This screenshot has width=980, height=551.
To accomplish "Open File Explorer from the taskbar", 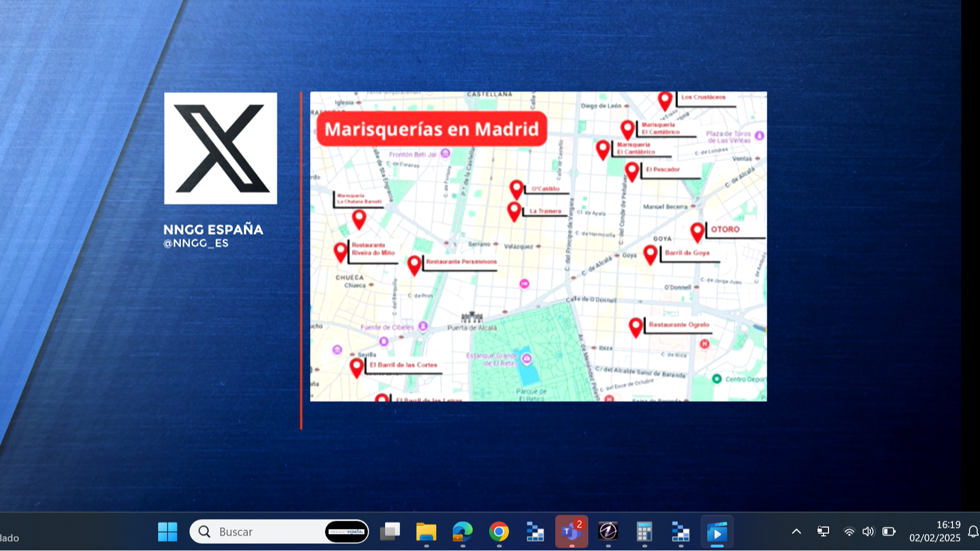I will point(426,532).
